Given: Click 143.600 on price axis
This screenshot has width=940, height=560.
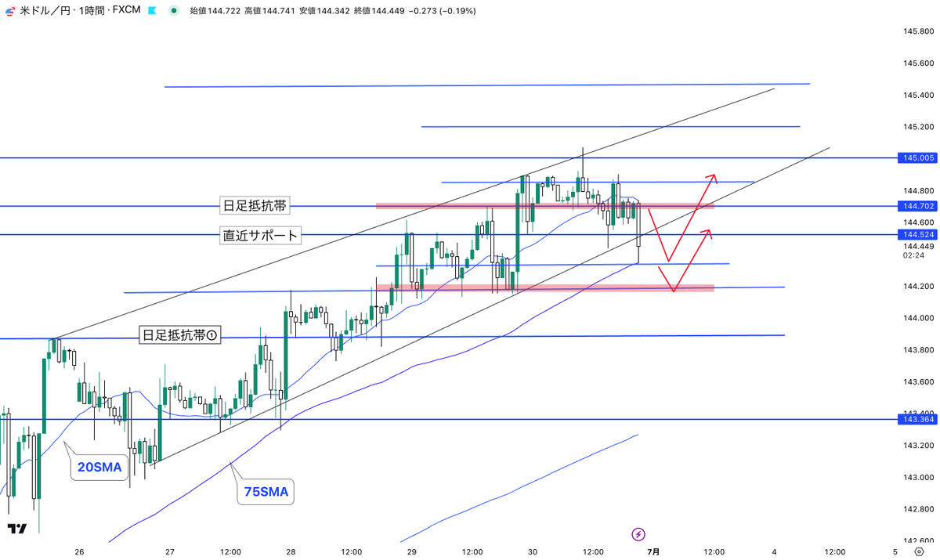Looking at the screenshot, I should point(916,381).
